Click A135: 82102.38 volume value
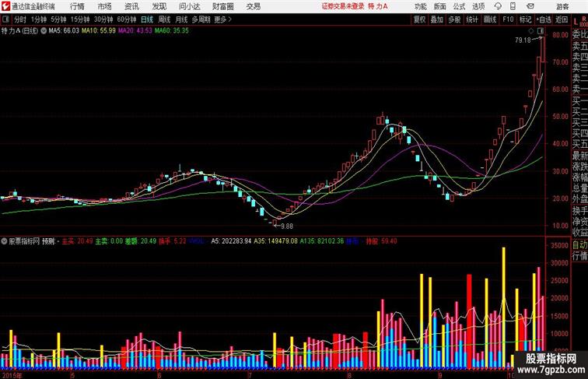 pyautogui.click(x=322, y=241)
